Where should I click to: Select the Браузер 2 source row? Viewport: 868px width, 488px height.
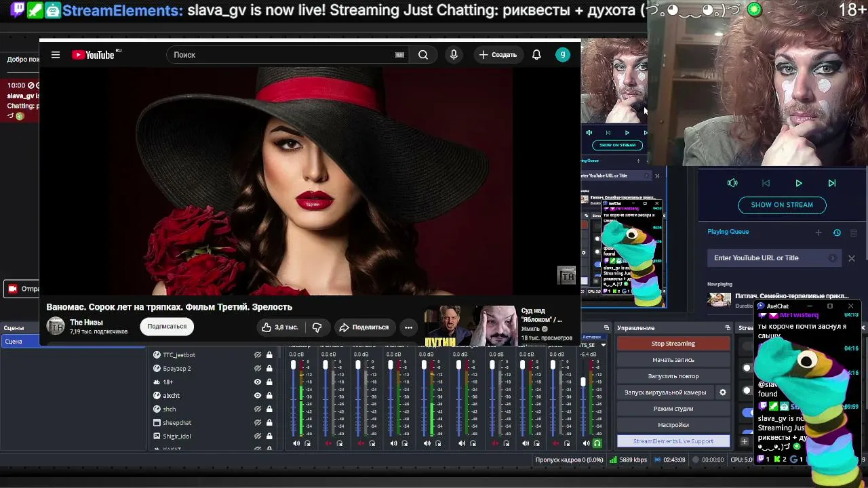pyautogui.click(x=213, y=369)
